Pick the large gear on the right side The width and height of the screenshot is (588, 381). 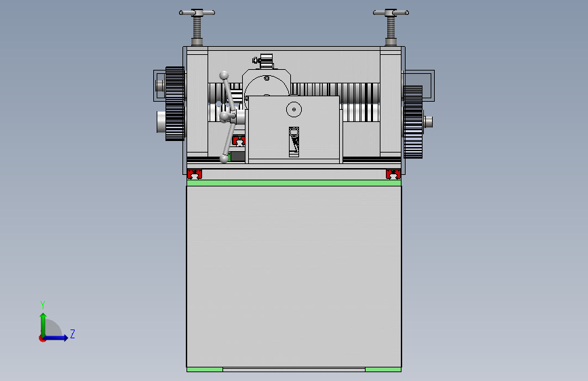(x=413, y=122)
